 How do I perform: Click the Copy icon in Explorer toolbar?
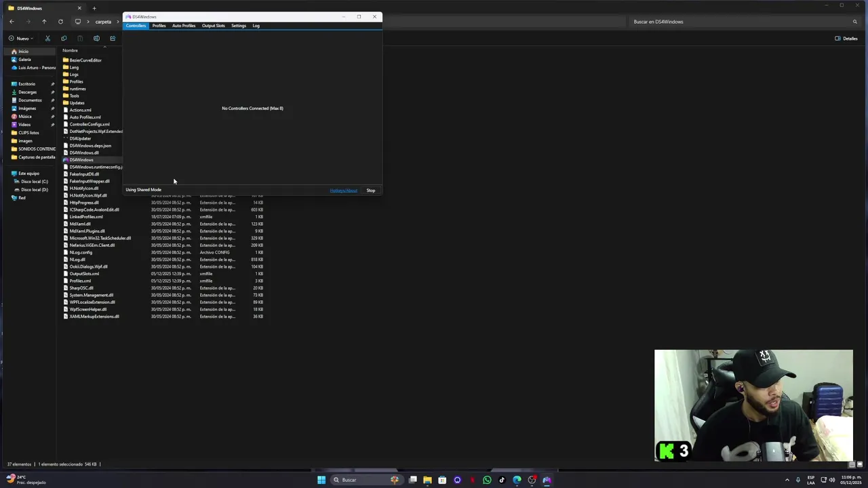pyautogui.click(x=64, y=39)
